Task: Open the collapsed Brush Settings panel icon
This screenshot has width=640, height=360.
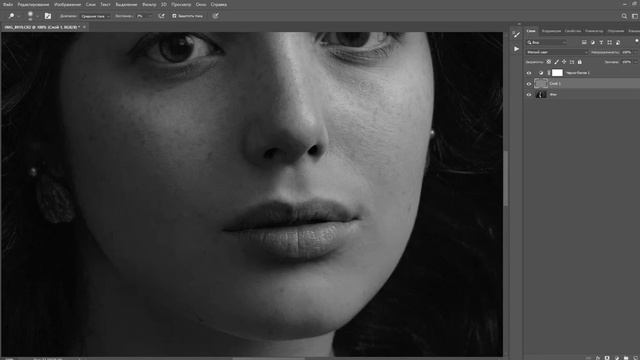Action: pos(517,35)
